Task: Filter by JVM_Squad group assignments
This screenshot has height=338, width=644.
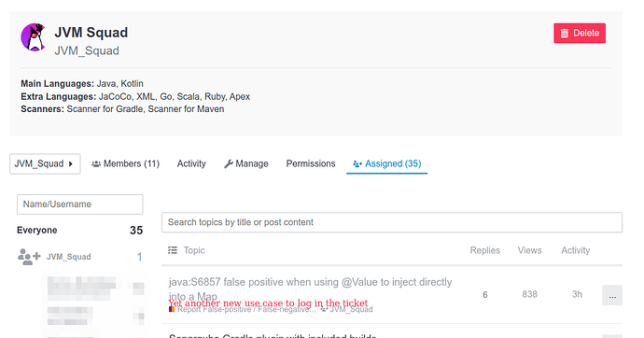Action: coord(79,257)
